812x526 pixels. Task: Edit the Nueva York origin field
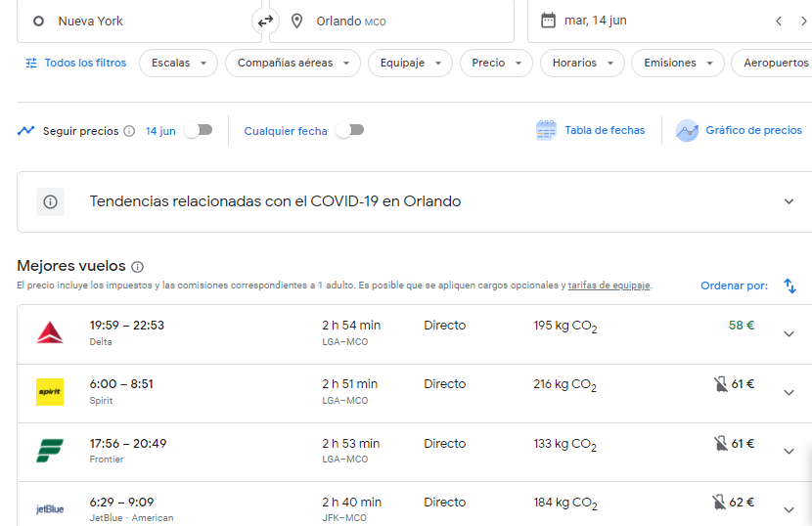[x=139, y=22]
